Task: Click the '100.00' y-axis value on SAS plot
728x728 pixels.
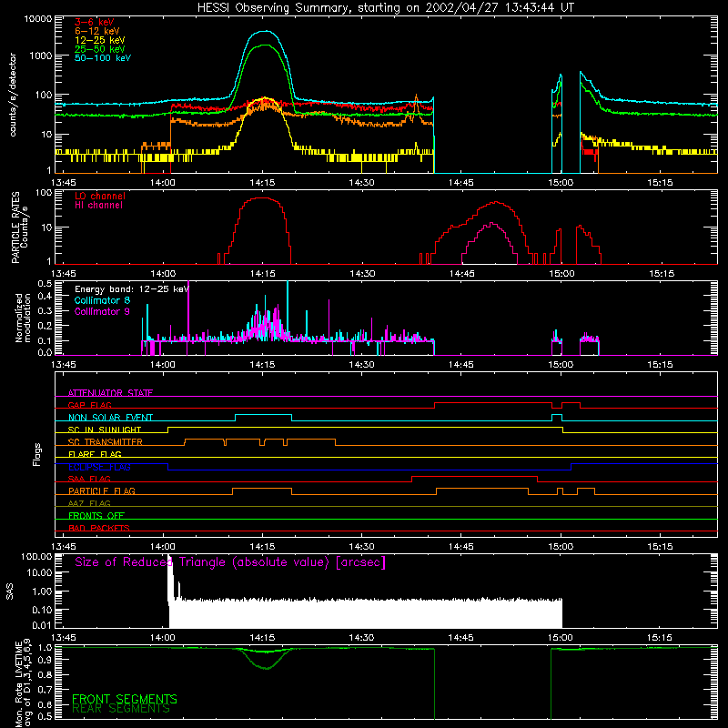Action: pos(36,557)
